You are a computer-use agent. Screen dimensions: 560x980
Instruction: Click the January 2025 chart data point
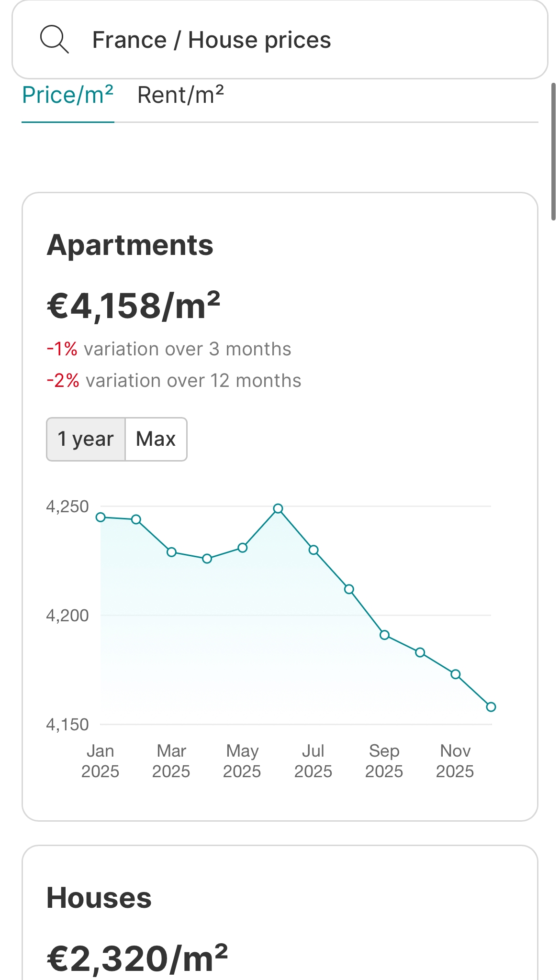pyautogui.click(x=101, y=517)
